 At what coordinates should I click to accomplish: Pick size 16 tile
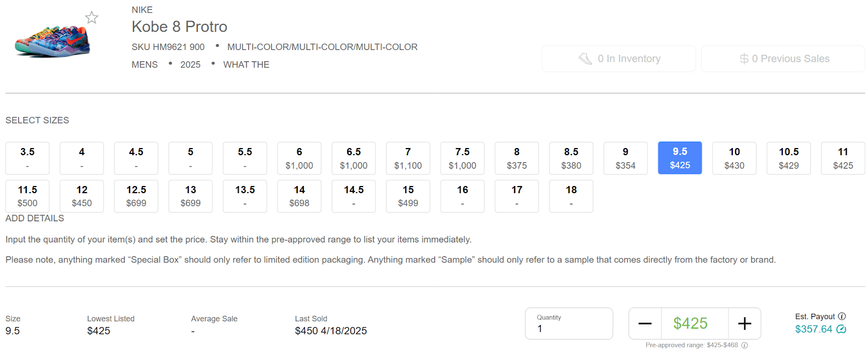click(463, 196)
